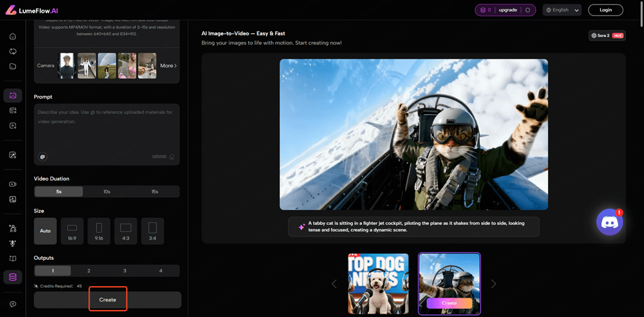Screen dimensions: 644x317
Task: Open the feedback chat icon at sidebar bottom
Action: 12,304
